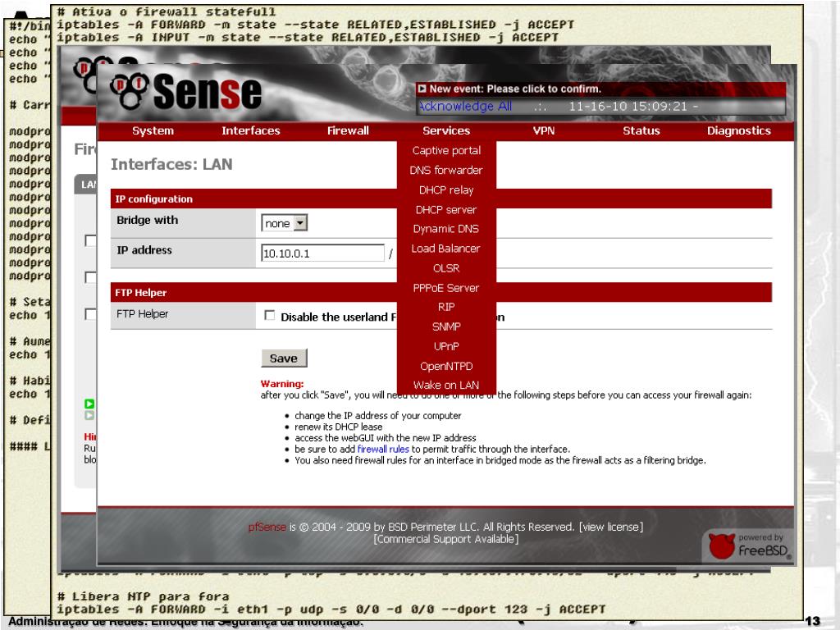Click the gray arrow icon in back window

[x=89, y=415]
